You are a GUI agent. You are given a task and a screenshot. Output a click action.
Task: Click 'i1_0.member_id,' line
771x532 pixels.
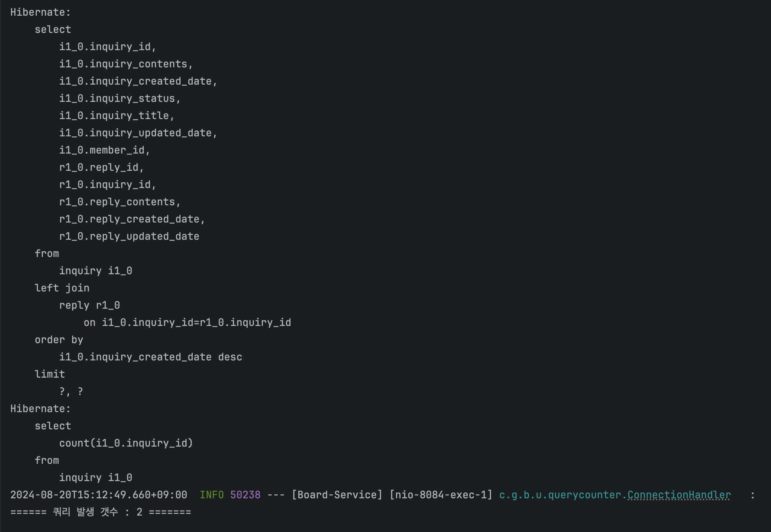click(x=105, y=150)
